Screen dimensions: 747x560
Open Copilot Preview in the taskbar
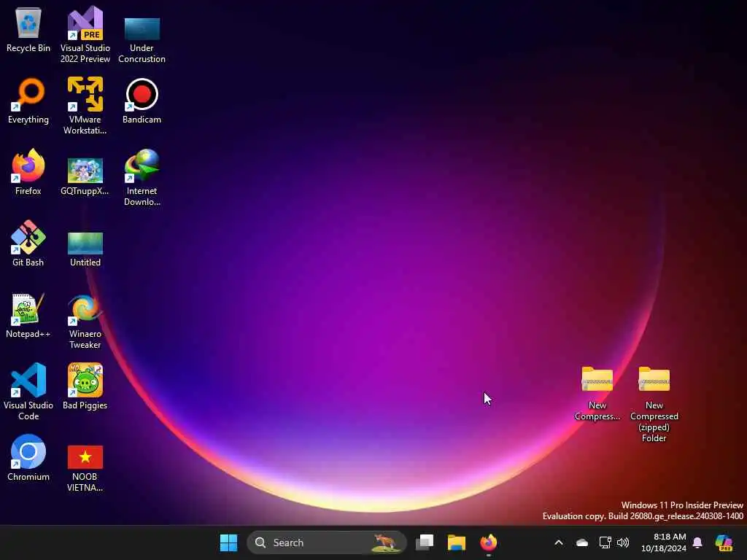pos(724,542)
